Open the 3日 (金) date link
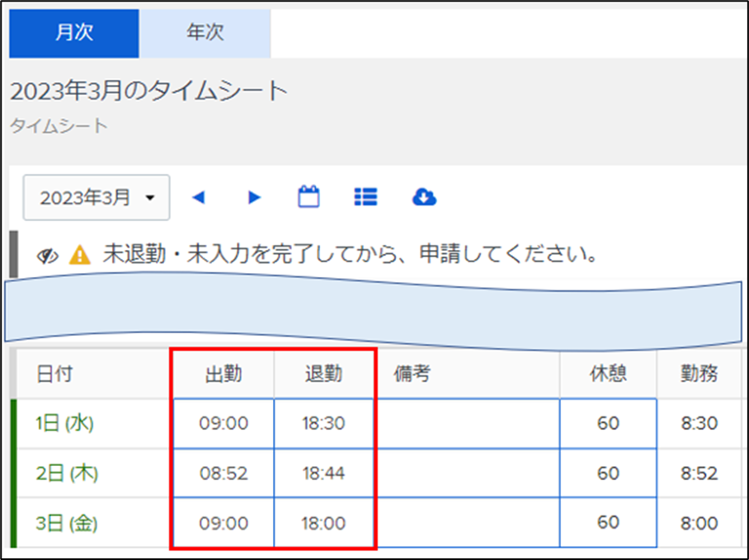 point(67,524)
